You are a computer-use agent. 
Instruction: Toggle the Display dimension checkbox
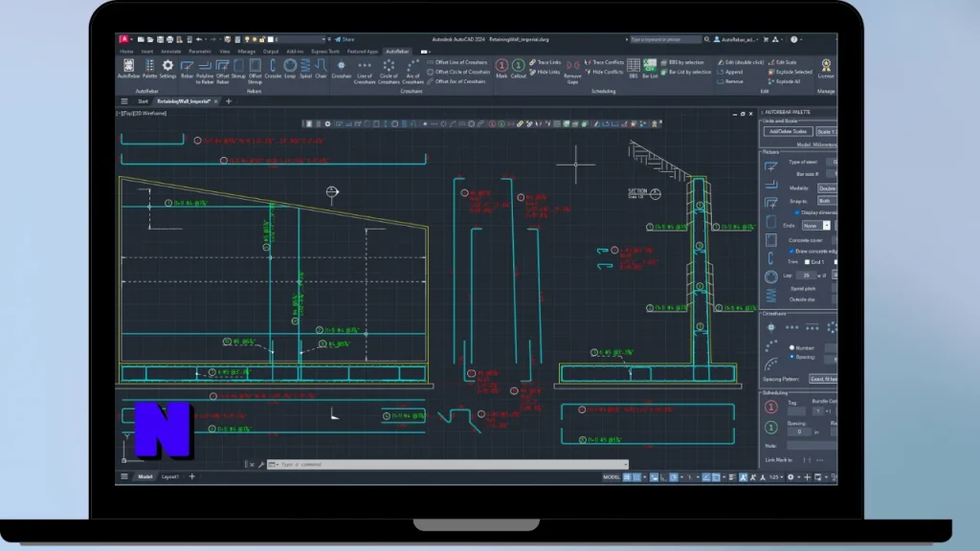tap(797, 212)
